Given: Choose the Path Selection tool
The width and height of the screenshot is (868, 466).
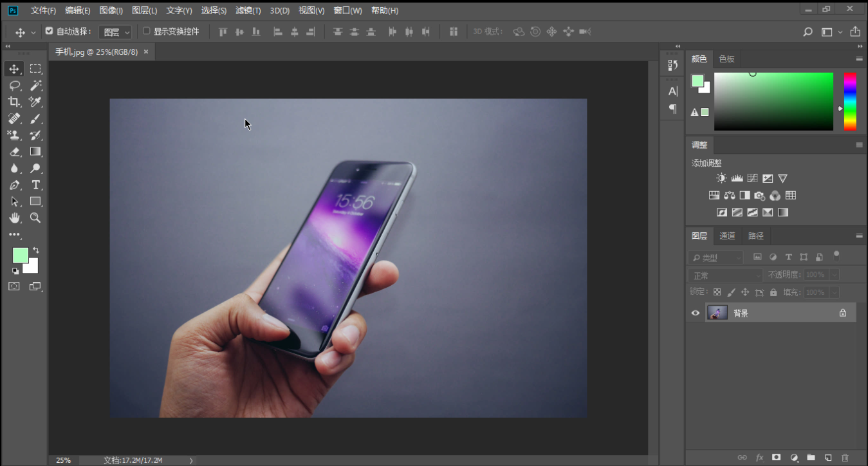Looking at the screenshot, I should click(14, 201).
